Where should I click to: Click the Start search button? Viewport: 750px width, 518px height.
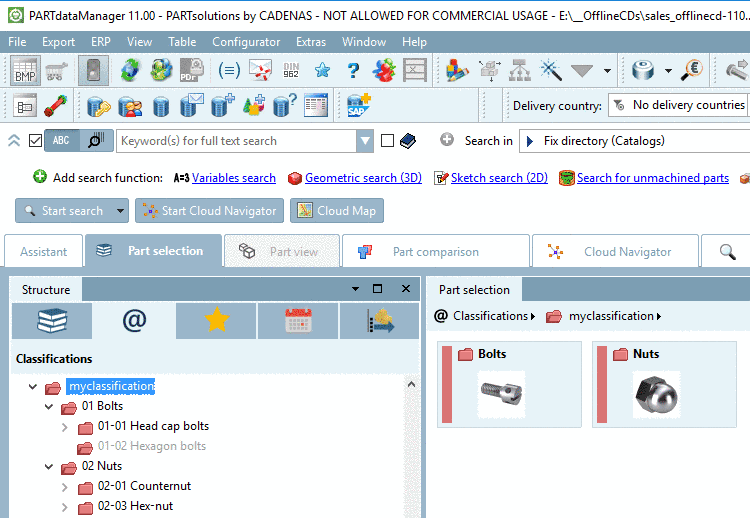tap(65, 210)
